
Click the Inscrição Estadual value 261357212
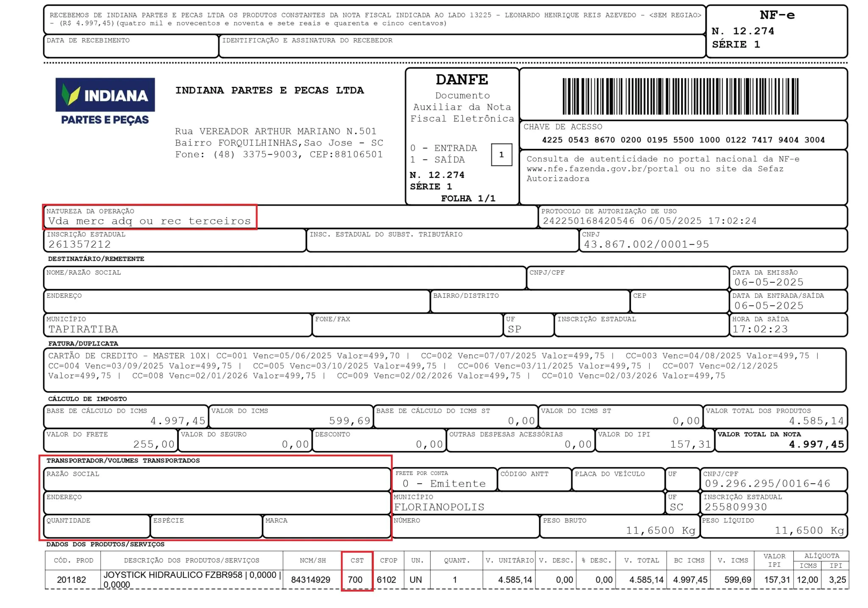coord(80,244)
